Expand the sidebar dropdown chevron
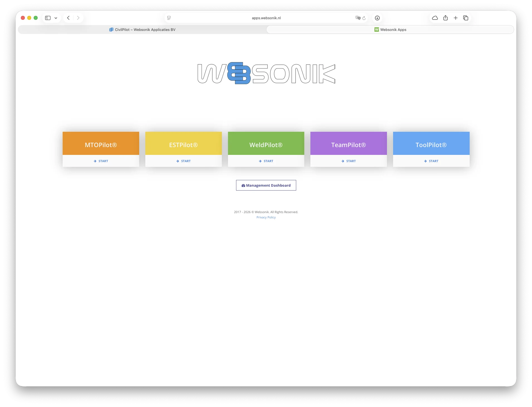The image size is (532, 407). 56,18
